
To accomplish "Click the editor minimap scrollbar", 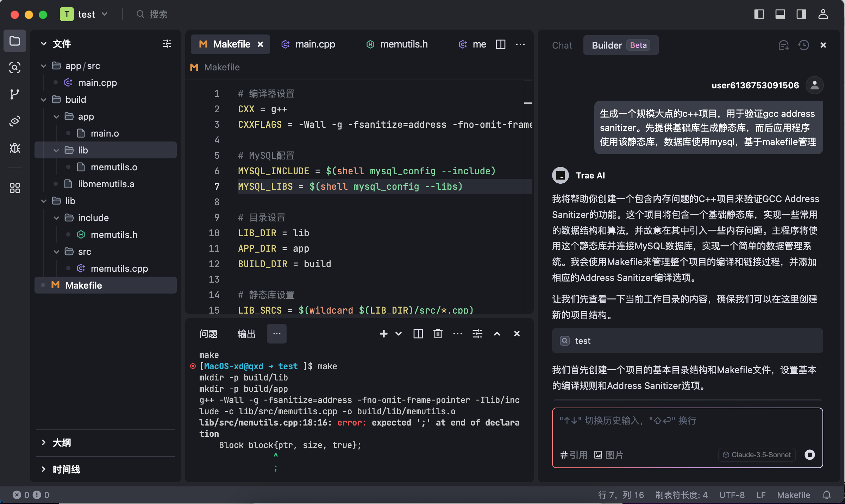I will click(528, 197).
